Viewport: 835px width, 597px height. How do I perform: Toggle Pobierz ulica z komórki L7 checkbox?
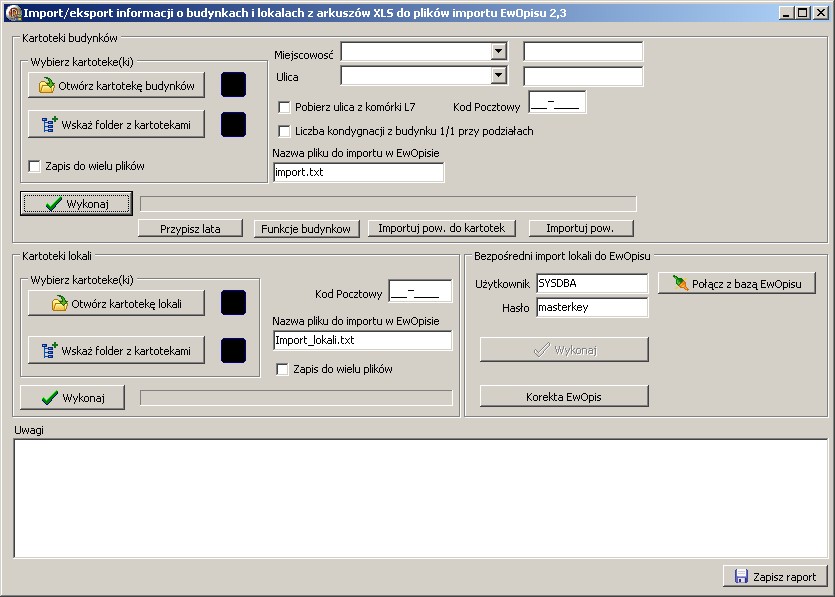coord(284,107)
